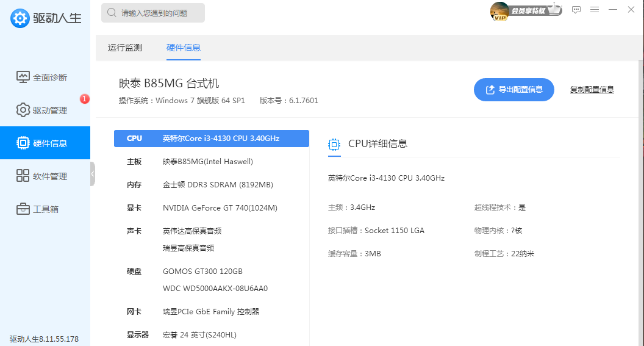Click the 驱动人生 gear logo icon

click(x=20, y=18)
